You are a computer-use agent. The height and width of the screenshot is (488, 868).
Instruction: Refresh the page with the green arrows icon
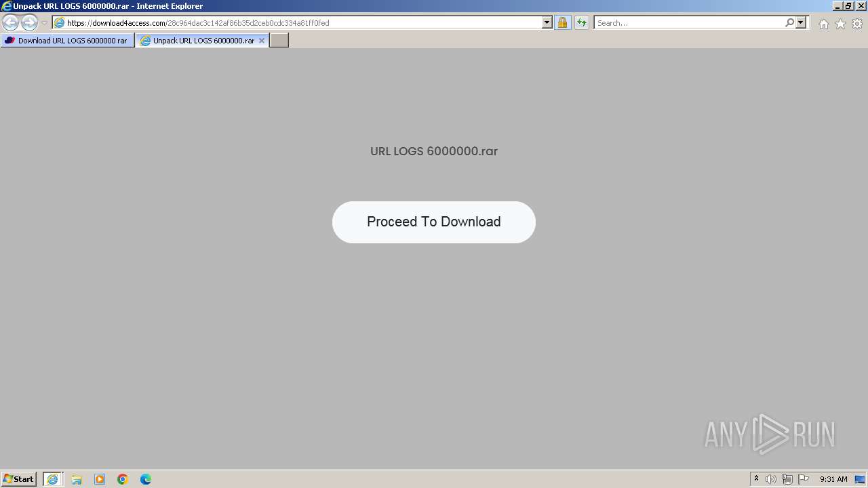pos(582,22)
